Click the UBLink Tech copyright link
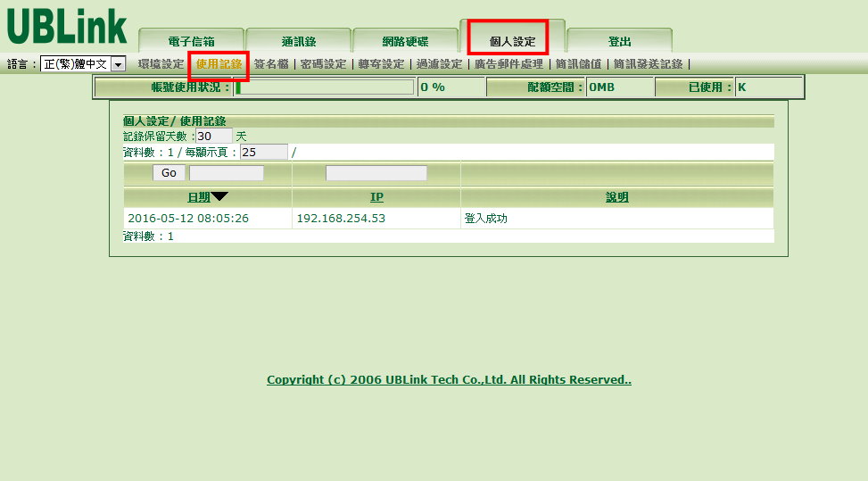 (449, 380)
